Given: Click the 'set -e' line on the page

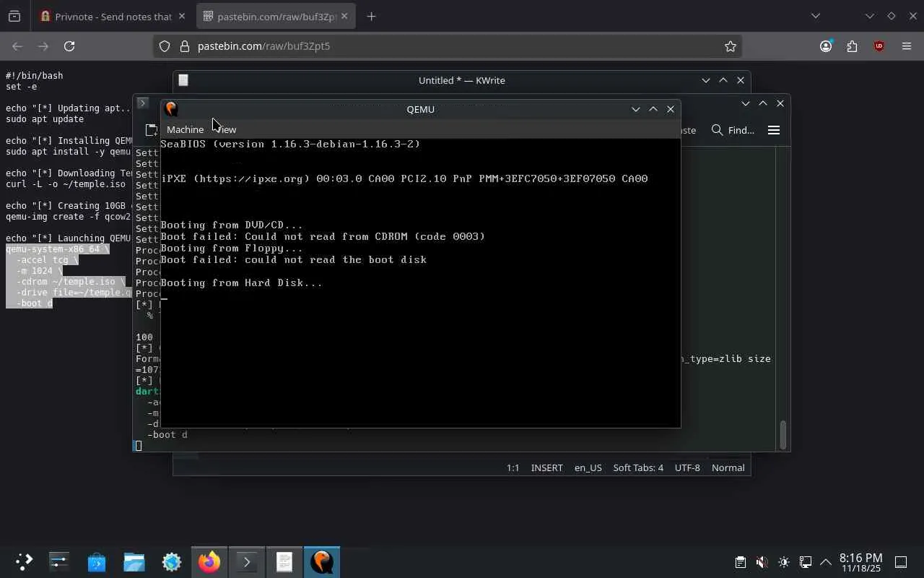Looking at the screenshot, I should [22, 87].
